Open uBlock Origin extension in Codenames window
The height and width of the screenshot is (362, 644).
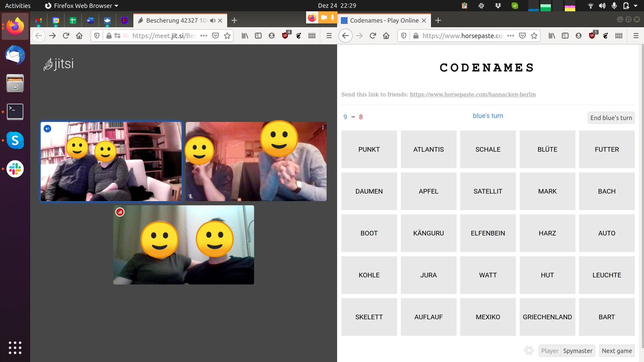click(592, 36)
